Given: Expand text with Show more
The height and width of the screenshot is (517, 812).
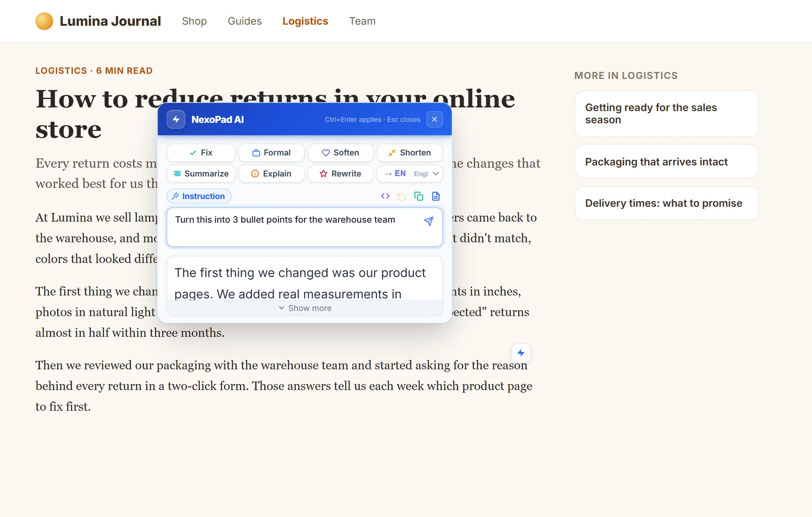Looking at the screenshot, I should [x=304, y=308].
